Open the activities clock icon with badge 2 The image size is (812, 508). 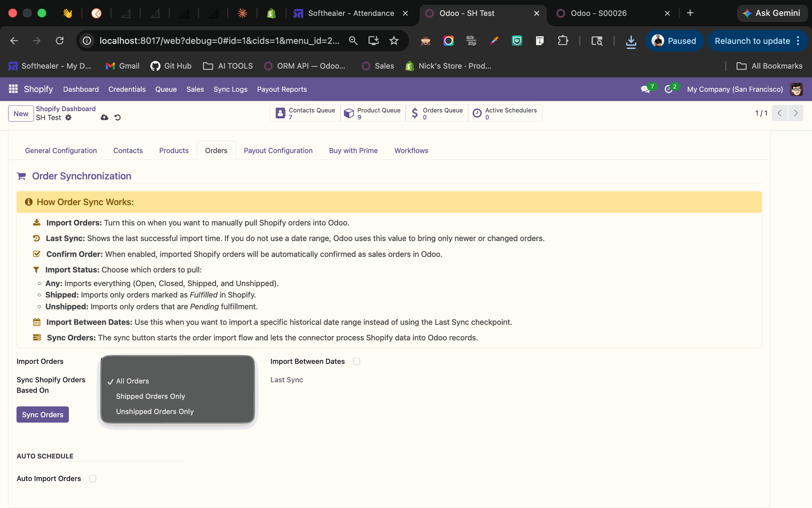point(669,89)
